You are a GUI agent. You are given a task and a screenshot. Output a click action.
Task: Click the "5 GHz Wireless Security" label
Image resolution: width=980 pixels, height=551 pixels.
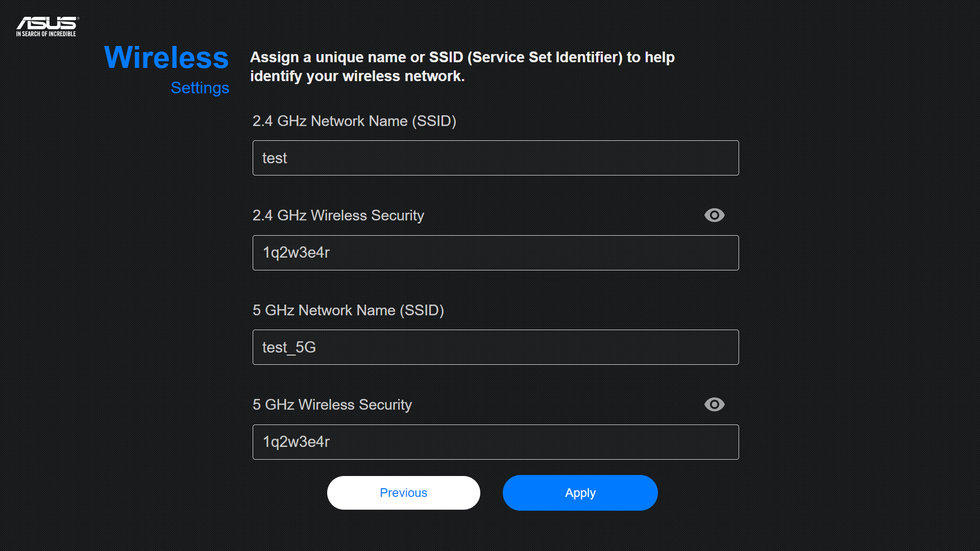click(332, 405)
